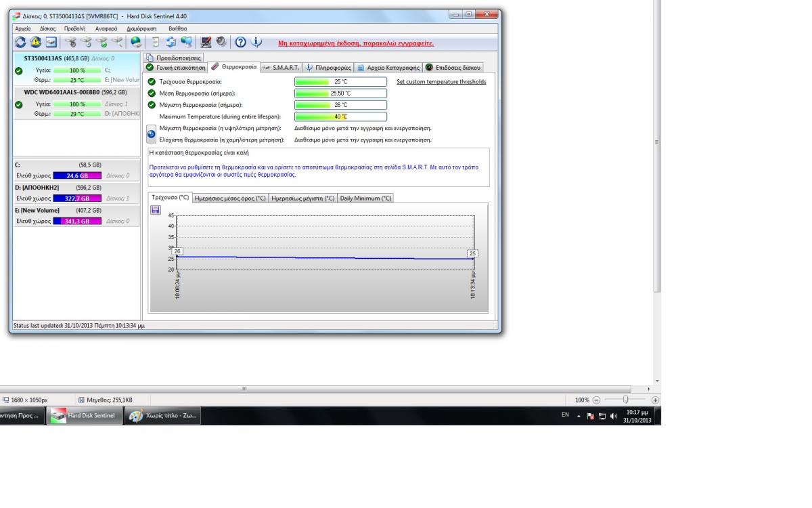Switch to the S.M.A.R.T. tab
Viewport: 812px width, 508px height.
(x=281, y=68)
